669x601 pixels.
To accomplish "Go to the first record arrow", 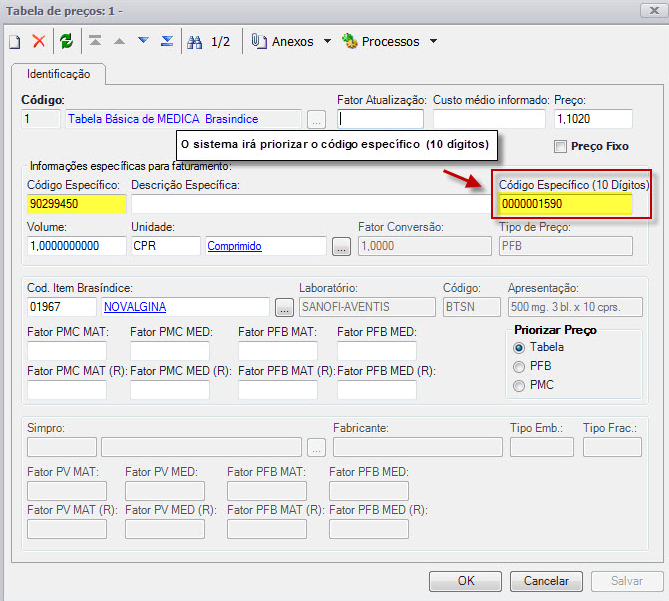I will (x=95, y=41).
